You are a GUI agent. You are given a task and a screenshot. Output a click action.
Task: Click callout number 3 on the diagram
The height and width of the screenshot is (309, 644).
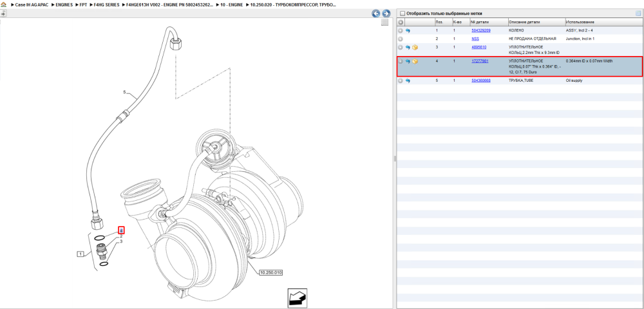(121, 241)
